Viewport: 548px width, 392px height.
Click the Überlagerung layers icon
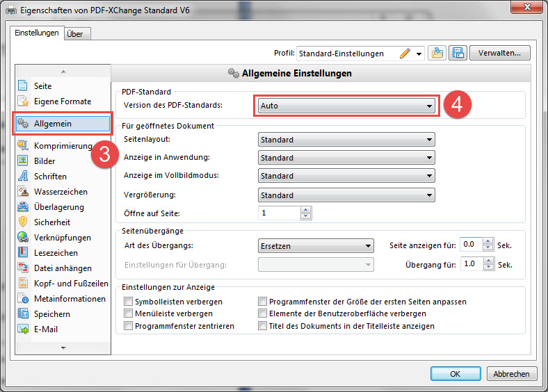[x=23, y=207]
